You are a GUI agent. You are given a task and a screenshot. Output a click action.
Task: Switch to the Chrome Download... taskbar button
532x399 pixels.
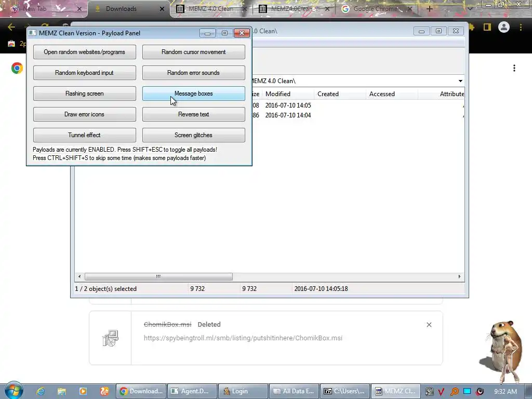[x=141, y=391]
